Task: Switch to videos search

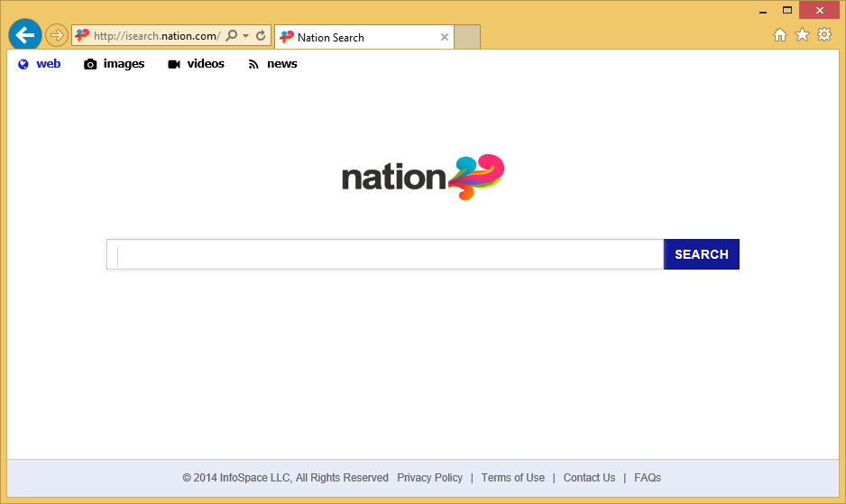Action: [206, 64]
